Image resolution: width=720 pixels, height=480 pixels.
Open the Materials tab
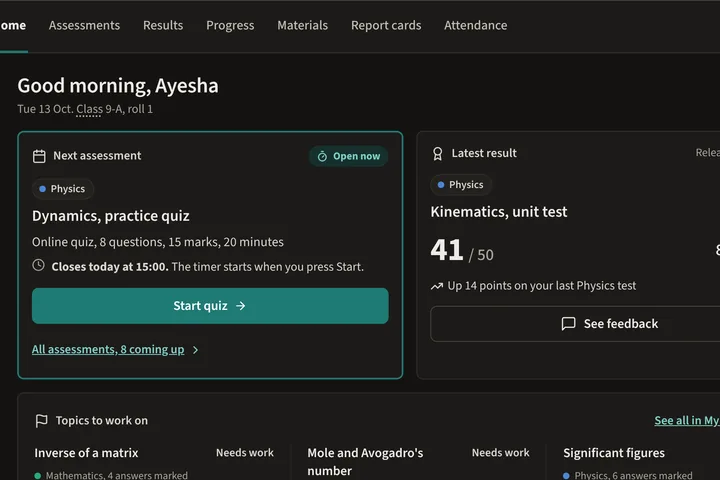(303, 25)
